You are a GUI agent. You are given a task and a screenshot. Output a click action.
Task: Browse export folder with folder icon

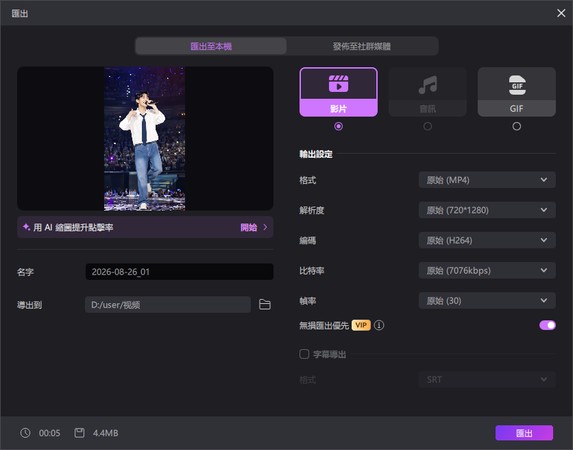(265, 305)
